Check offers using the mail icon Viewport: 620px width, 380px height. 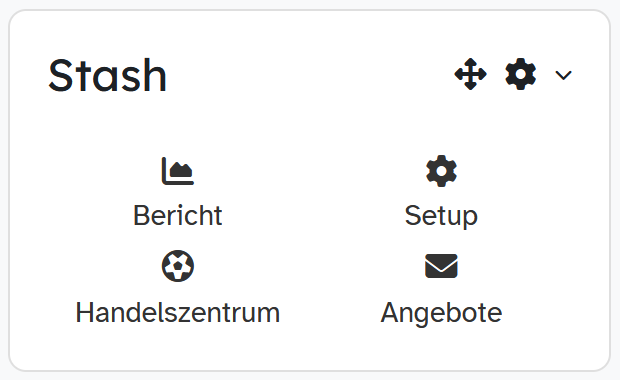click(x=441, y=266)
